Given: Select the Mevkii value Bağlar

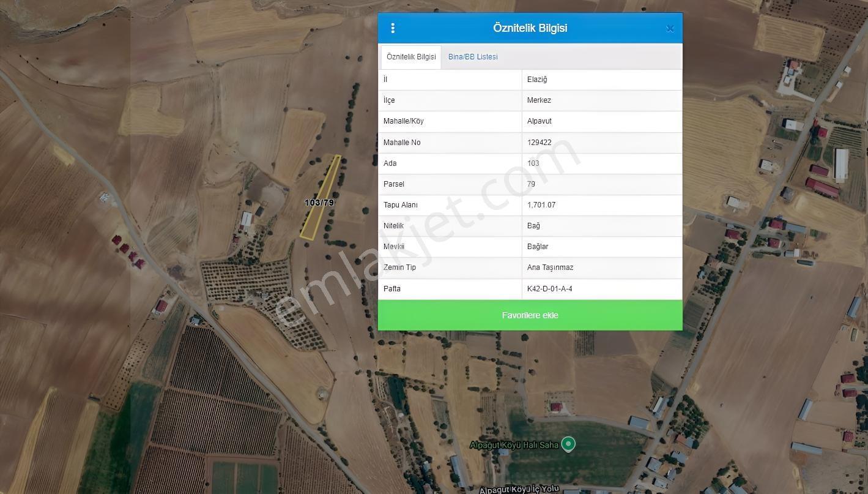Looking at the screenshot, I should [x=538, y=247].
